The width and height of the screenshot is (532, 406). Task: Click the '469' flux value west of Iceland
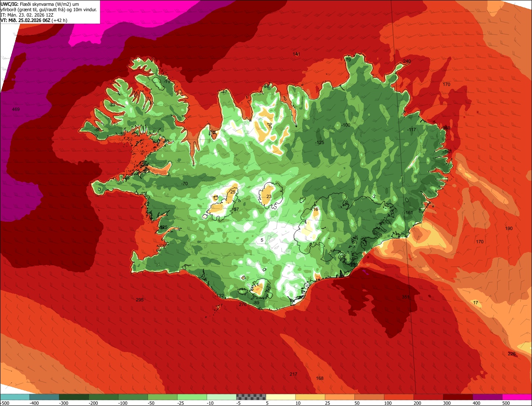click(16, 110)
